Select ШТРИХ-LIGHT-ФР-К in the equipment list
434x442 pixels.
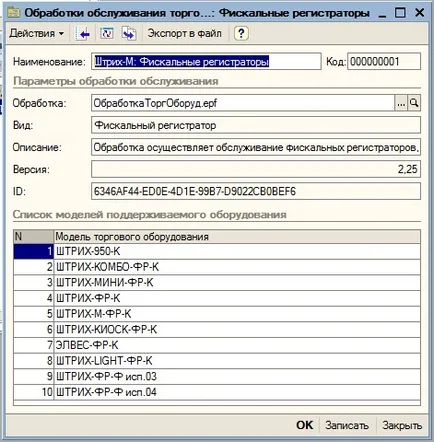point(217,361)
